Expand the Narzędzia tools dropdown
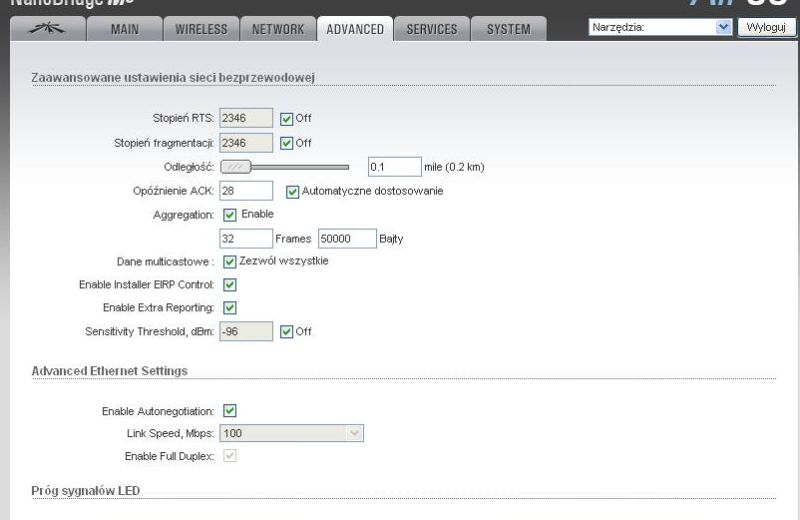This screenshot has height=520, width=800. click(660, 27)
